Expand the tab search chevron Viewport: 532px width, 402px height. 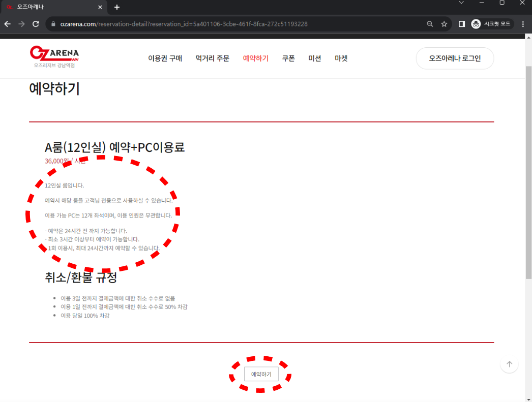461,3
